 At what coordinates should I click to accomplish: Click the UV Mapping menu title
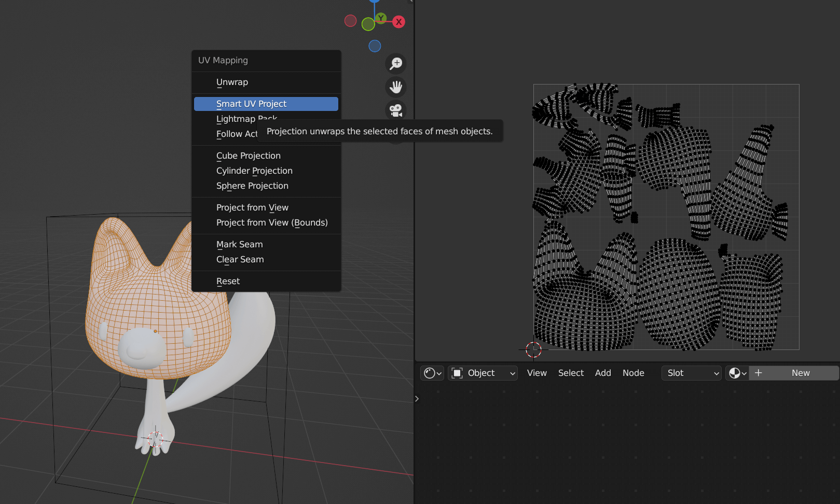click(223, 60)
